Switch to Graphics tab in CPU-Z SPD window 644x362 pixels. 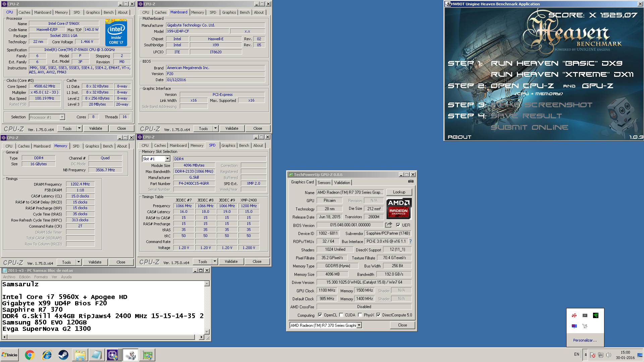coord(228,145)
